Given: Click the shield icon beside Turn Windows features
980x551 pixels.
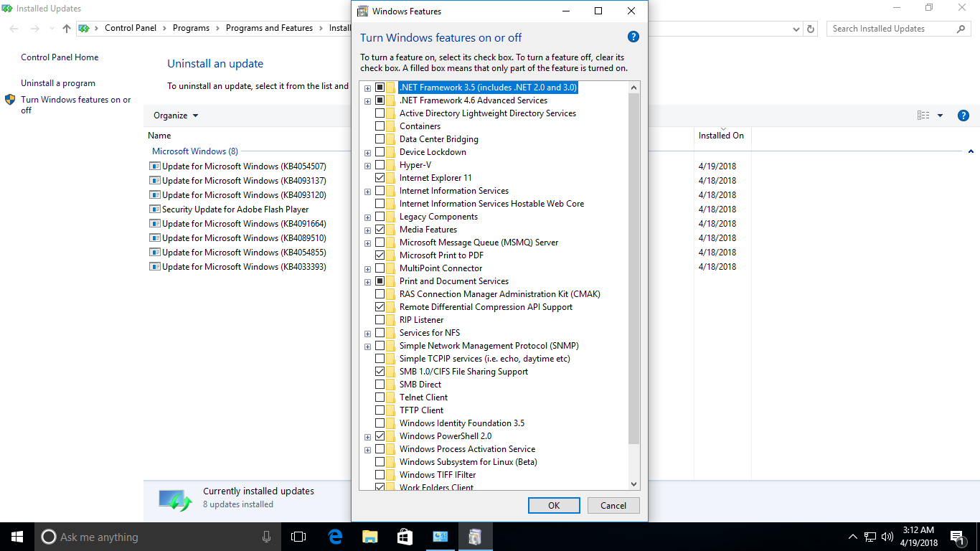Looking at the screenshot, I should [x=10, y=100].
